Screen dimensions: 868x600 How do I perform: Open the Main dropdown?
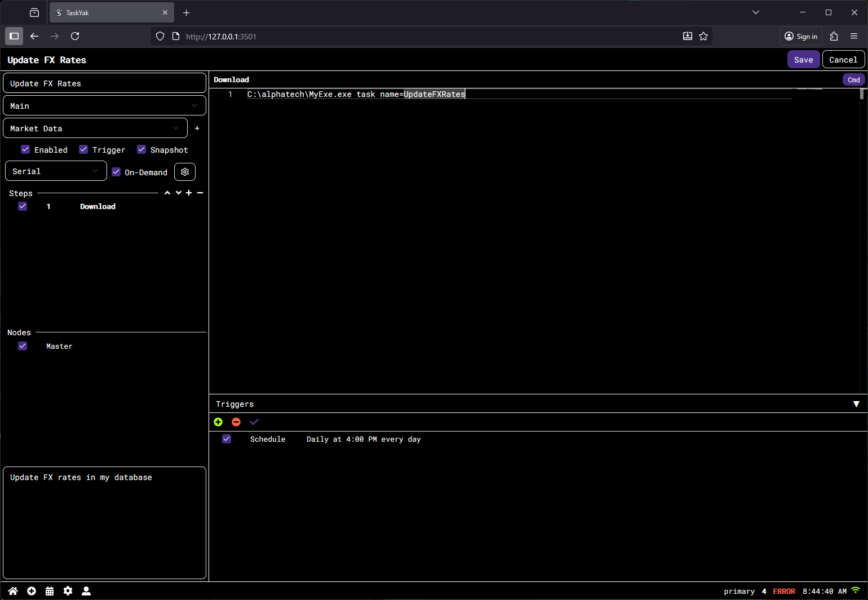click(104, 105)
